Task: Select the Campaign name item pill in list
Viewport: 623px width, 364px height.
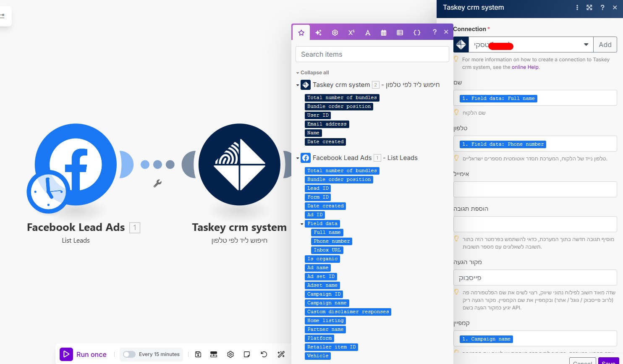Action: 327,303
